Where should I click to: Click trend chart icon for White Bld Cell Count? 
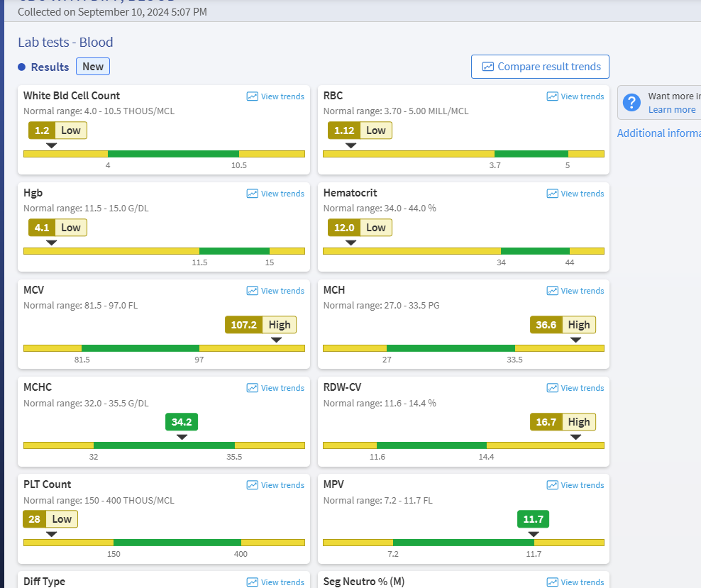pos(253,96)
